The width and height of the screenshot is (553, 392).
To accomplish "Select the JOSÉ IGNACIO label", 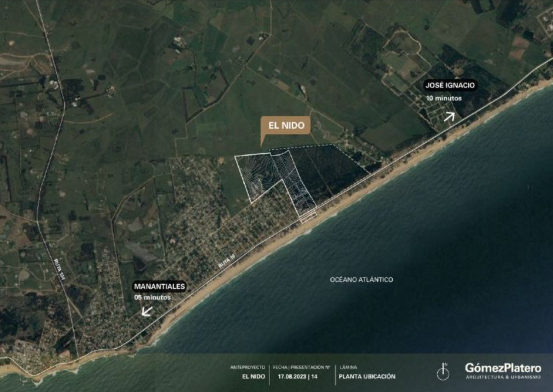I will (x=450, y=85).
